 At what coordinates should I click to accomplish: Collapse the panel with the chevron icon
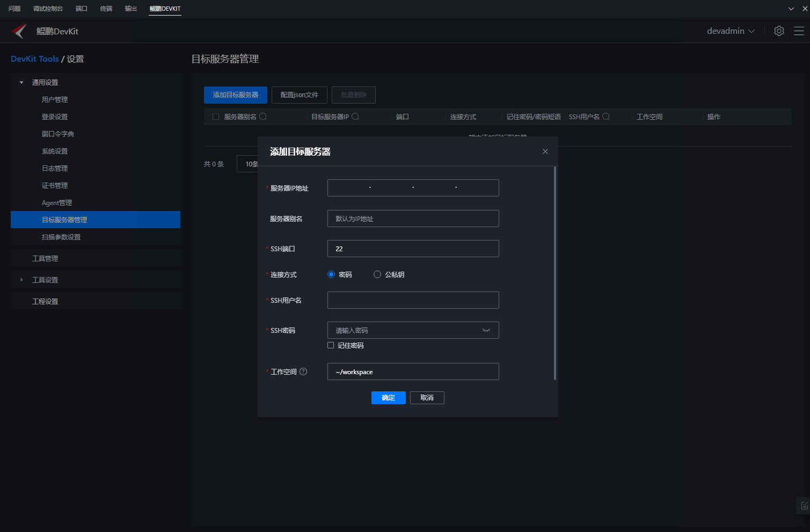coord(791,9)
